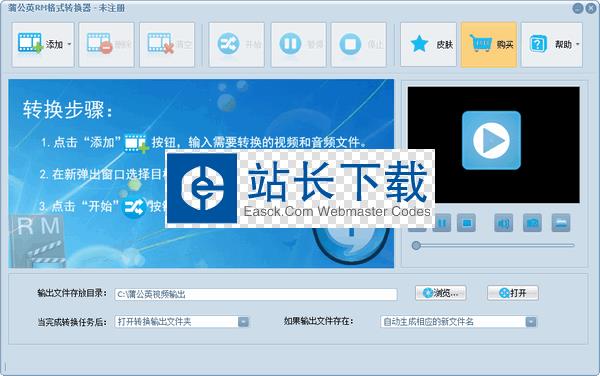Image resolution: width=600 pixels, height=376 pixels.
Task: Play the preview with the big play button
Action: click(x=491, y=140)
